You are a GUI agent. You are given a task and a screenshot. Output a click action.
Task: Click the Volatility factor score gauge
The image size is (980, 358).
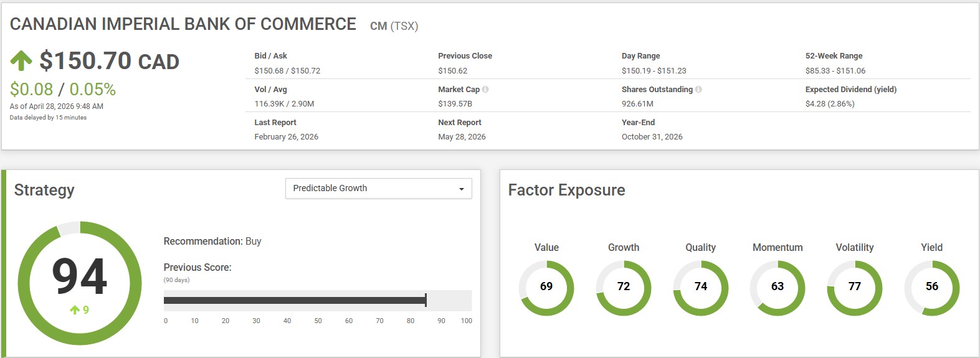coord(854,287)
